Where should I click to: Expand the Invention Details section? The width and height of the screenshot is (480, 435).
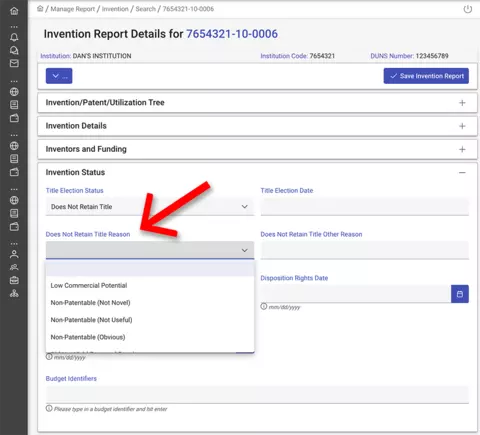pyautogui.click(x=257, y=126)
